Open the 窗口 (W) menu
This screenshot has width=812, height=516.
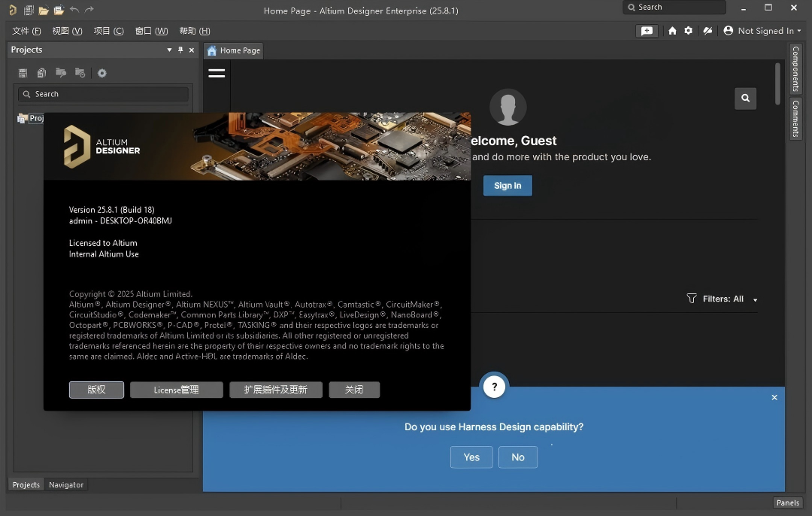coord(151,31)
